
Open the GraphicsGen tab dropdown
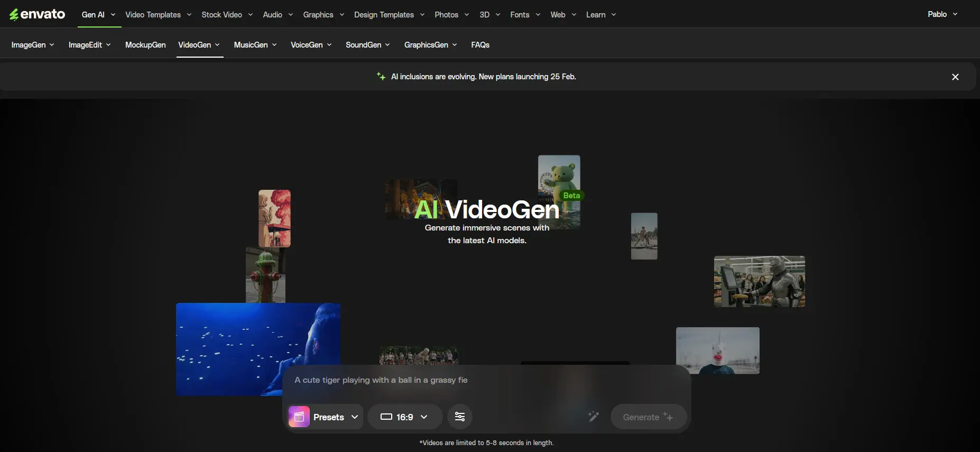[x=431, y=45]
